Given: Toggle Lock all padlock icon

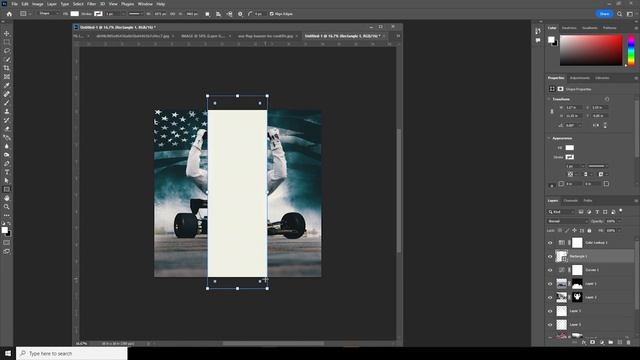Looking at the screenshot, I should coord(589,231).
